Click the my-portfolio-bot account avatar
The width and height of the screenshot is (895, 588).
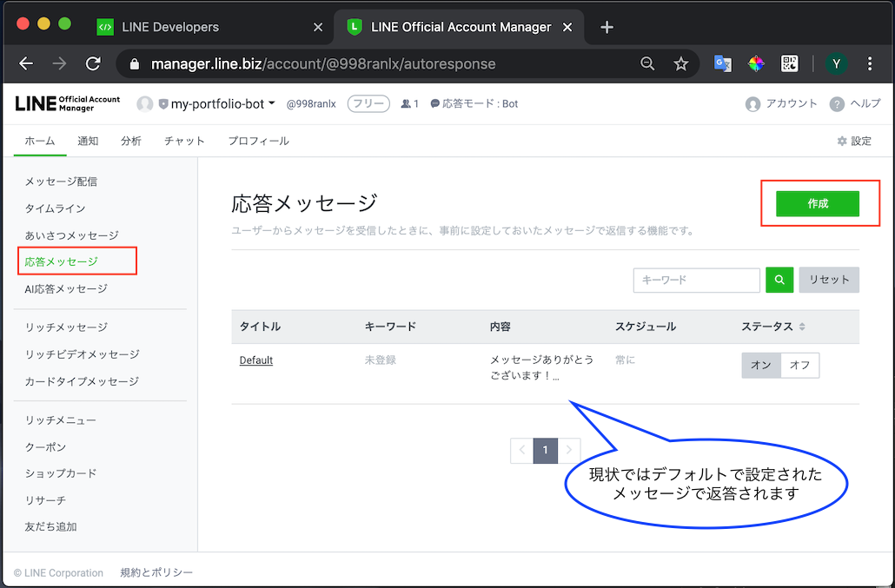coord(145,104)
